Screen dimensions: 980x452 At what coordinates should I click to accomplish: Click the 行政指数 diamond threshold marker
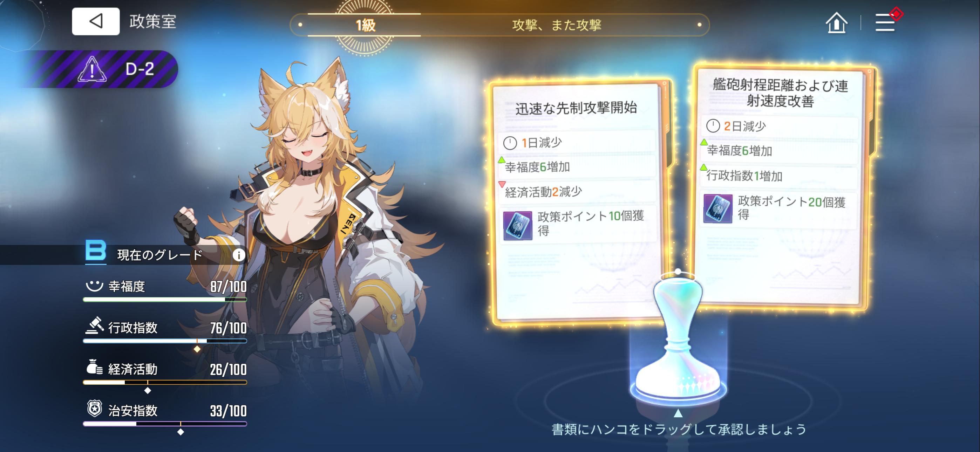coord(197,349)
